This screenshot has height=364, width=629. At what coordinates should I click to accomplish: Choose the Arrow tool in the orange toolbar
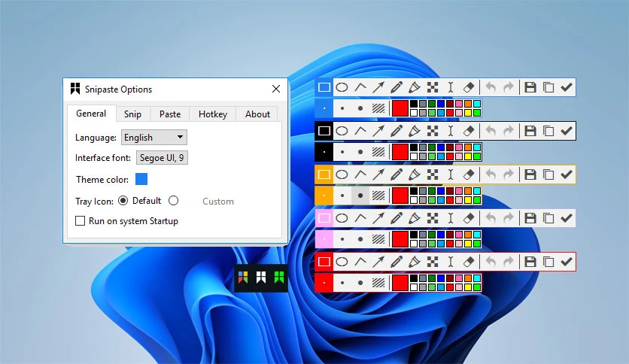point(378,174)
